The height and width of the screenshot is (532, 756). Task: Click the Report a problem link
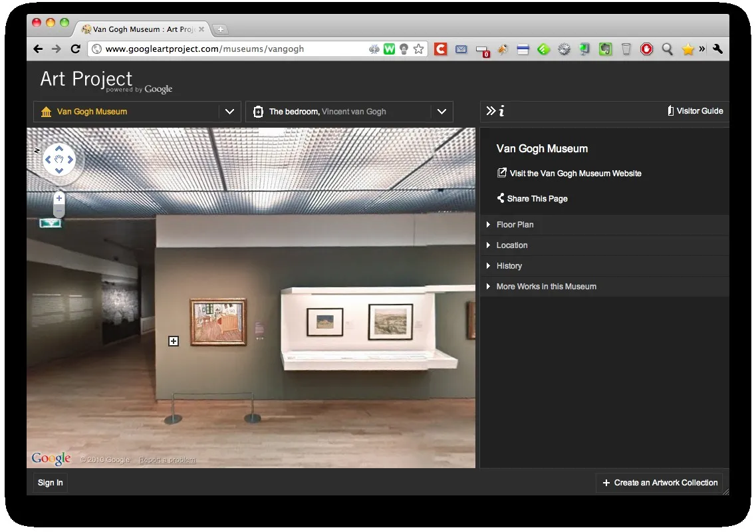168,460
